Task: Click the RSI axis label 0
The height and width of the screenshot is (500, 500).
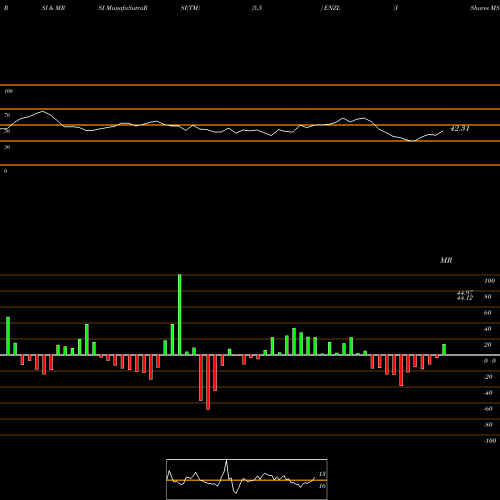Action: (x=5, y=171)
